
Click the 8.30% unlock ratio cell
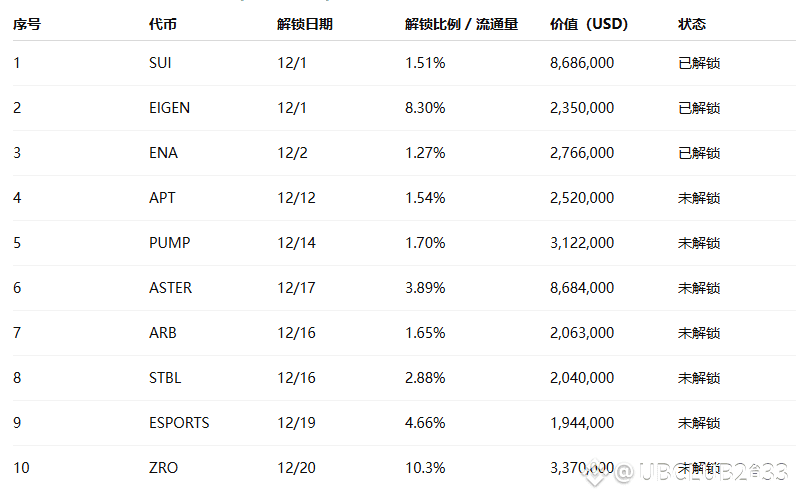tap(425, 108)
